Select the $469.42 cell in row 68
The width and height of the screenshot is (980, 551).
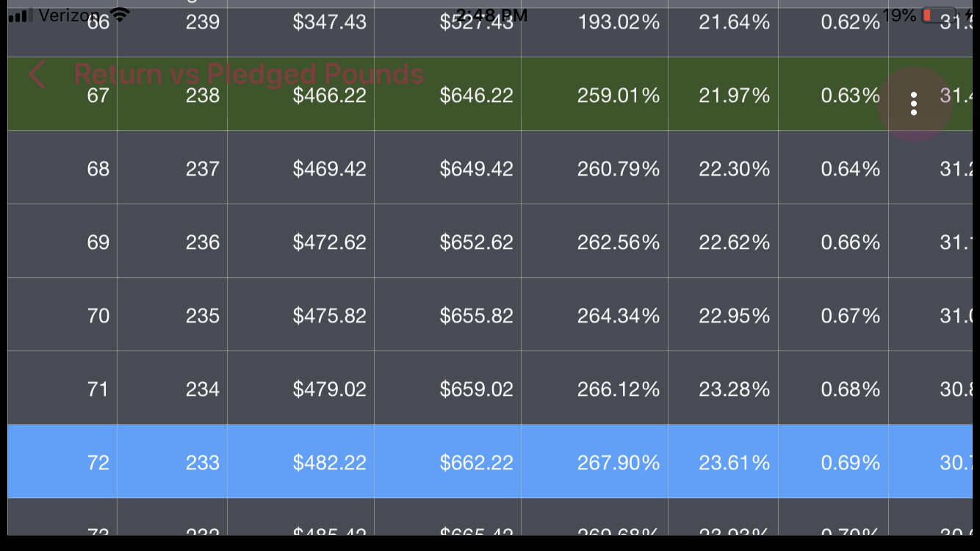point(329,169)
